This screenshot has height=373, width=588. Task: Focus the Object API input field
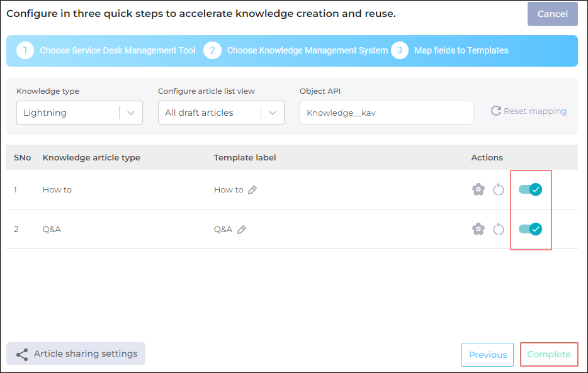click(x=387, y=113)
